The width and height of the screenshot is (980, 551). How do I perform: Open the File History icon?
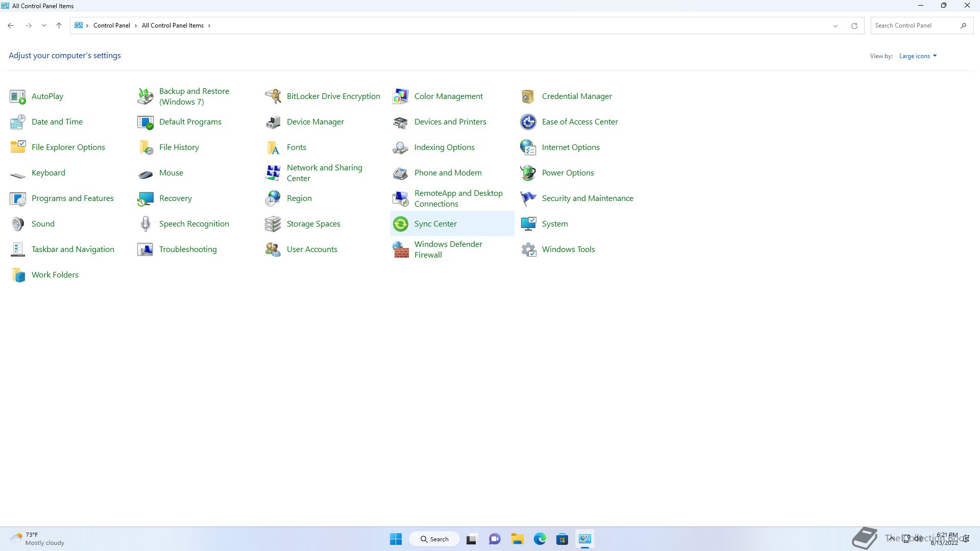[x=145, y=147]
